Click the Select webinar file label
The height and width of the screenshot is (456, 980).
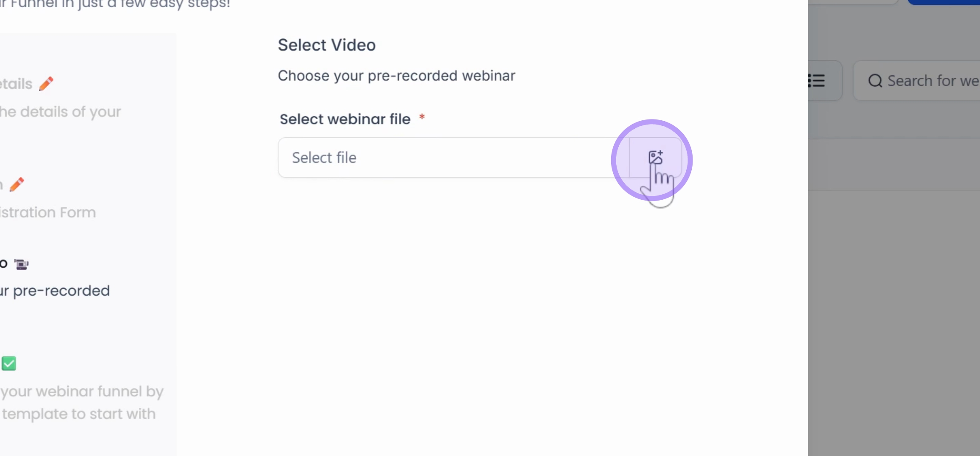345,119
